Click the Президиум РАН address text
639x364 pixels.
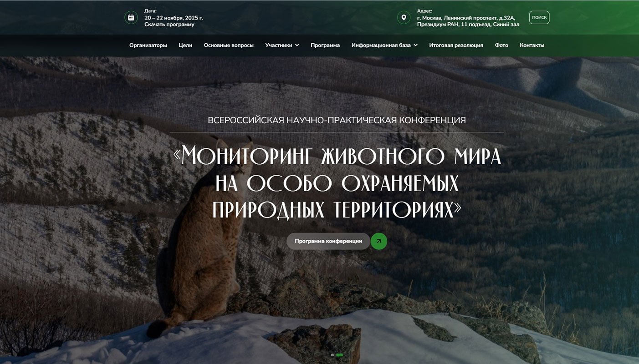coord(468,25)
